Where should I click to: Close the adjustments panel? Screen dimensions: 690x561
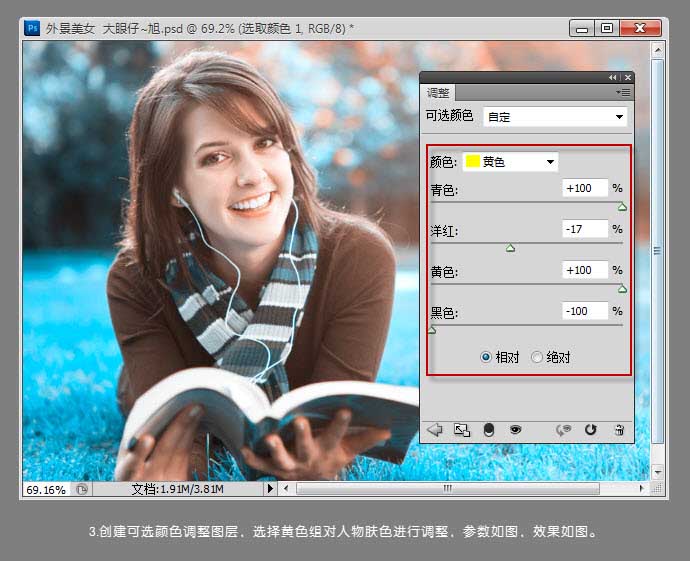(628, 77)
